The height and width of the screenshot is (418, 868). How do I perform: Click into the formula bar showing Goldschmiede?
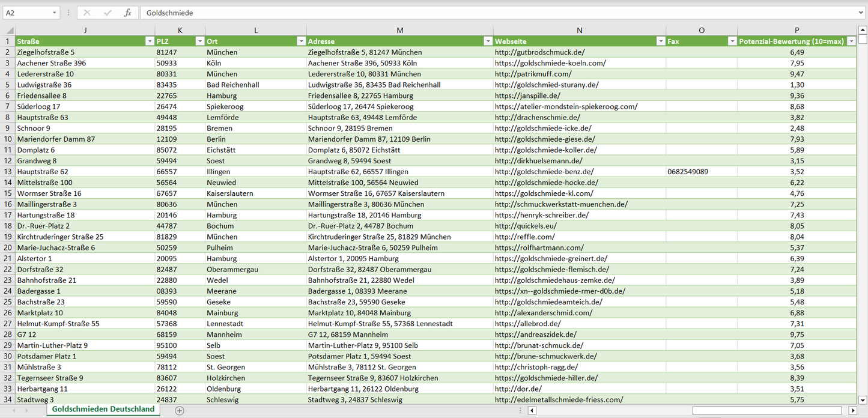pyautogui.click(x=481, y=13)
